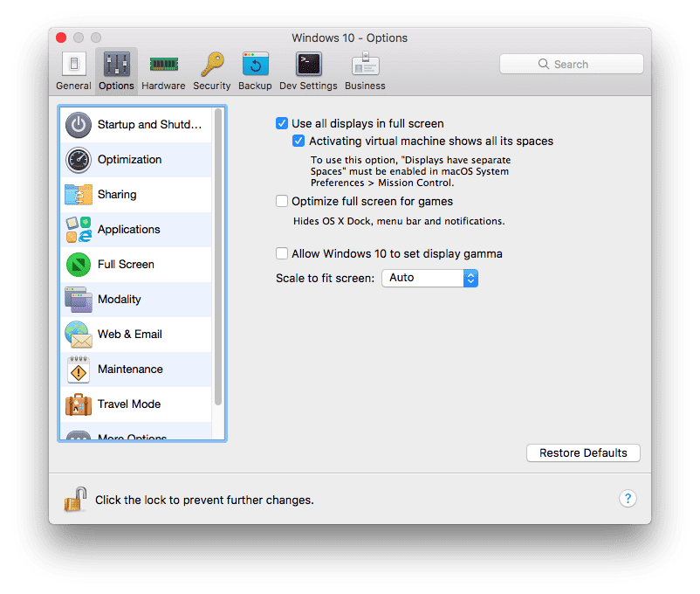Click the green Full Screen icon
This screenshot has height=594, width=700.
[x=79, y=265]
